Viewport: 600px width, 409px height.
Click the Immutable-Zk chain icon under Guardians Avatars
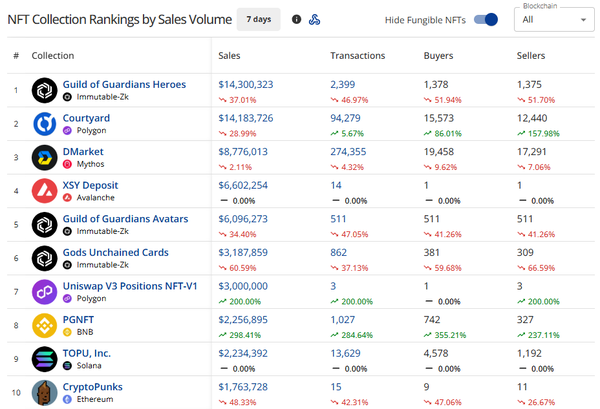[x=67, y=231]
